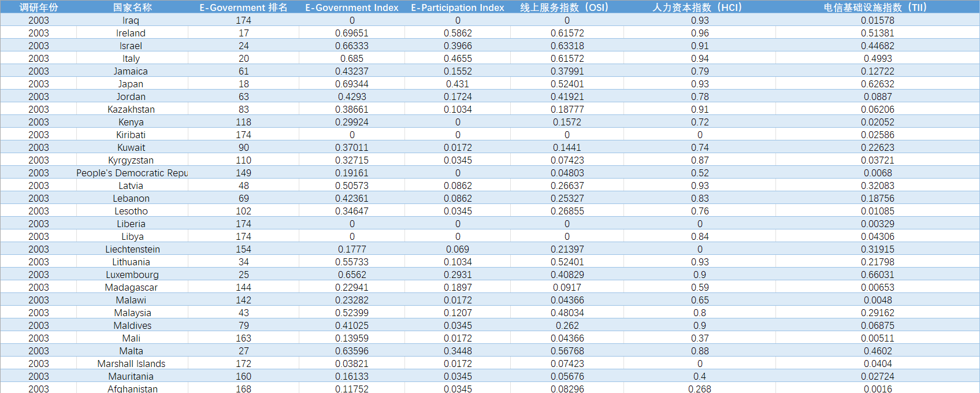Click Liechtenstein's OSI value 0.21397

(567, 249)
